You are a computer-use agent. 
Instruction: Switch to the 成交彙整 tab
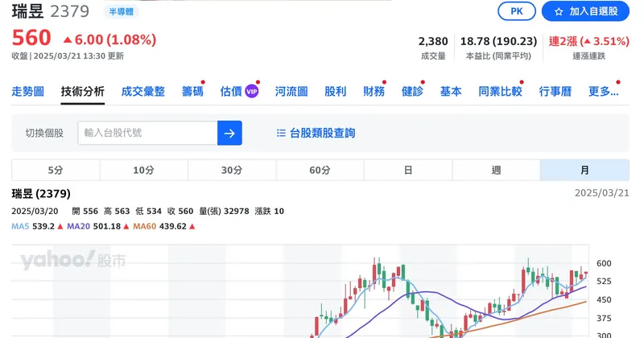(x=143, y=92)
